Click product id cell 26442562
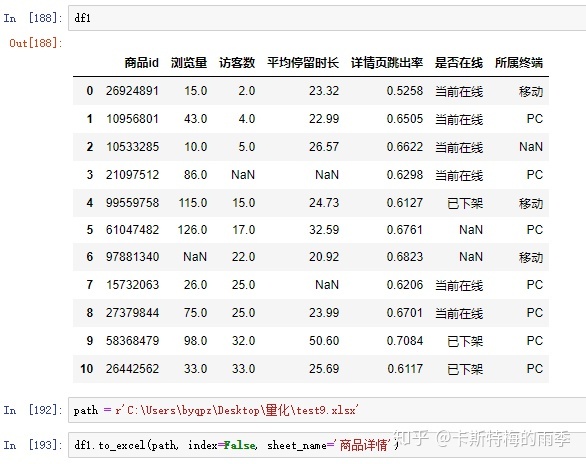Viewport: 586px width, 464px height. pos(132,369)
